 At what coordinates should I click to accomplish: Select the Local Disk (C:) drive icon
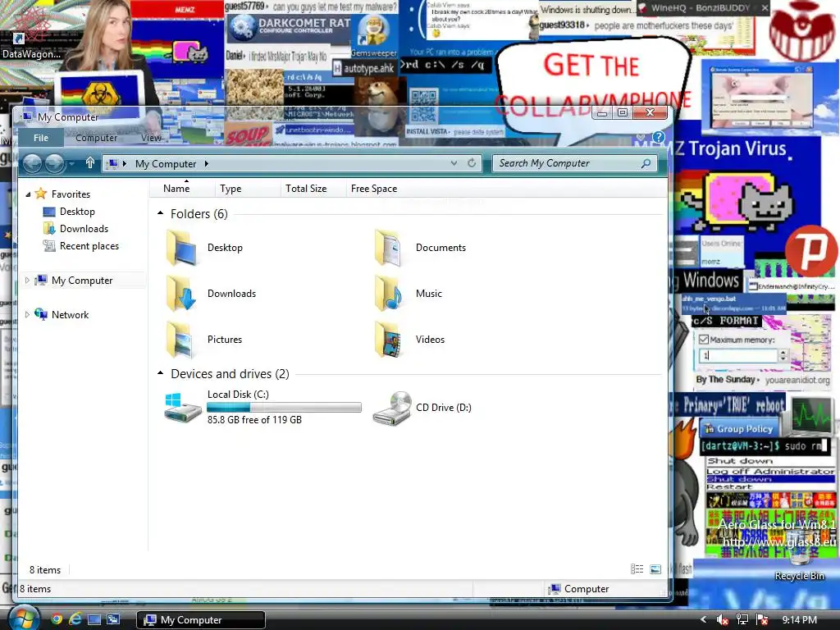182,408
